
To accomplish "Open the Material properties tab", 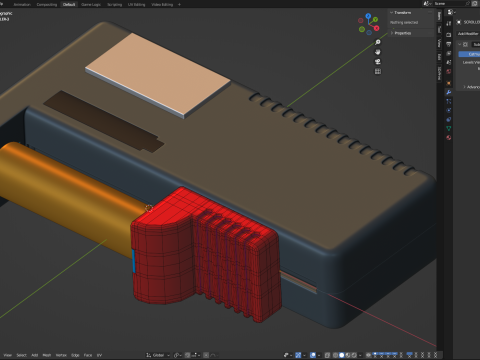I will click(449, 137).
